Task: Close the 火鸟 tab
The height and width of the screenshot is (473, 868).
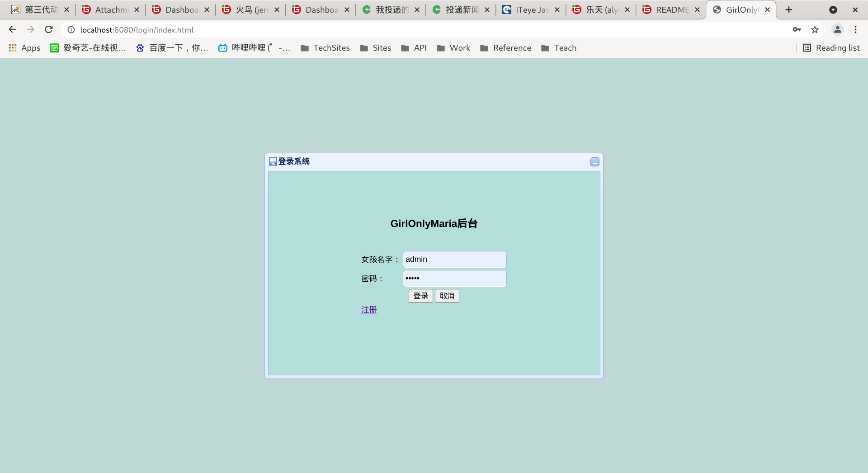Action: (277, 9)
